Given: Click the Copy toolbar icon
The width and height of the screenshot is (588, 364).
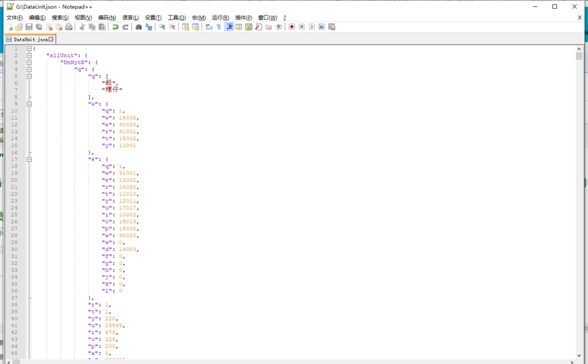Looking at the screenshot, I should coord(92,27).
